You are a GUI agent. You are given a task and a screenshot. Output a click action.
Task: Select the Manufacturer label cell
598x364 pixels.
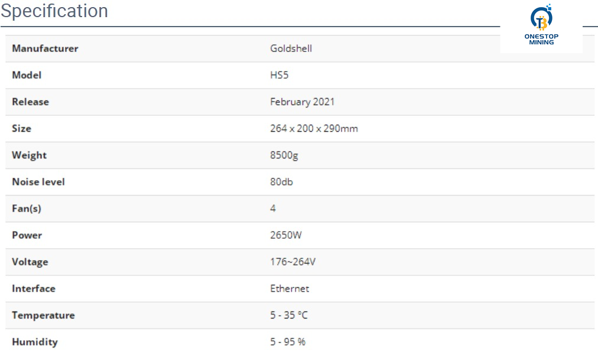[45, 48]
